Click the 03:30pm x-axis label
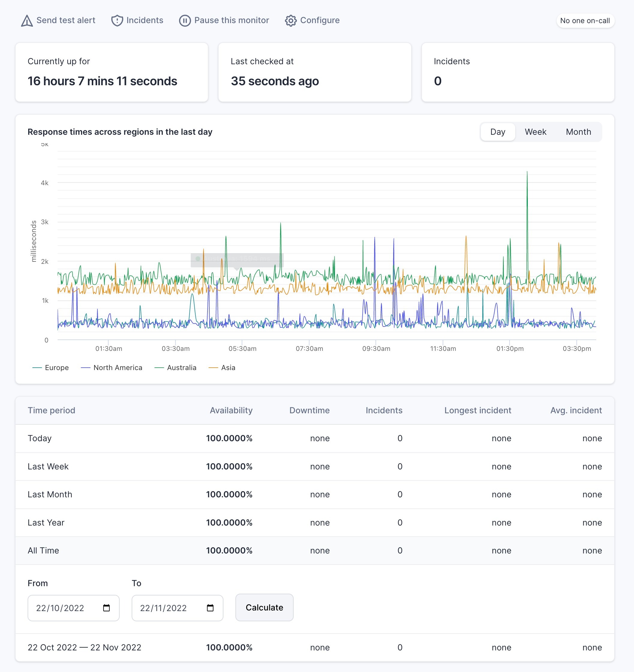 coord(577,349)
